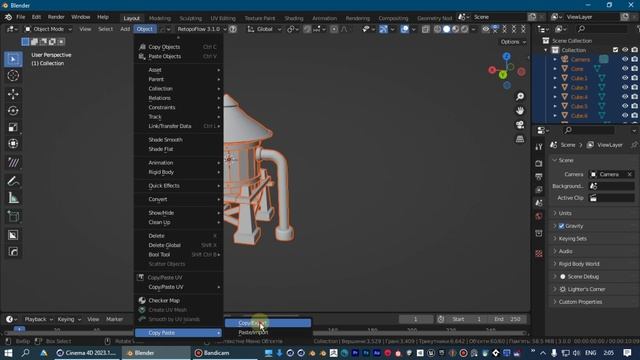Screen dimensions: 640x360
Task: Click the blue Z axis on gizmo
Action: 507,56
